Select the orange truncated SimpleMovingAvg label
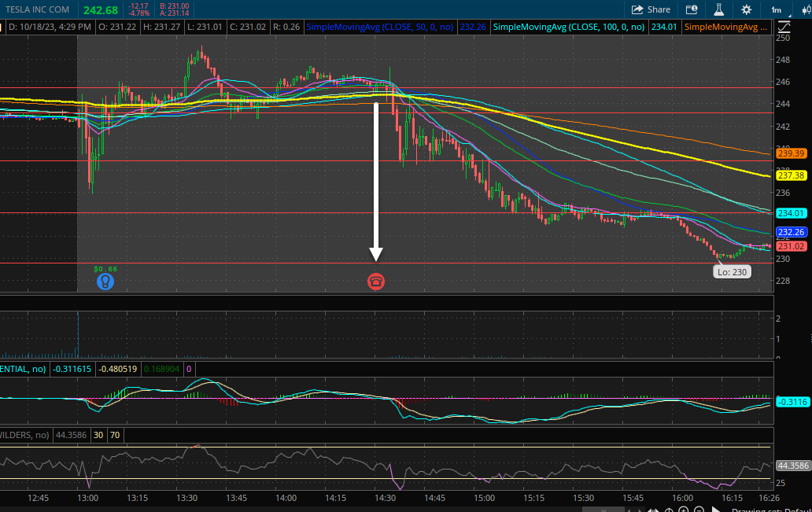 [725, 27]
